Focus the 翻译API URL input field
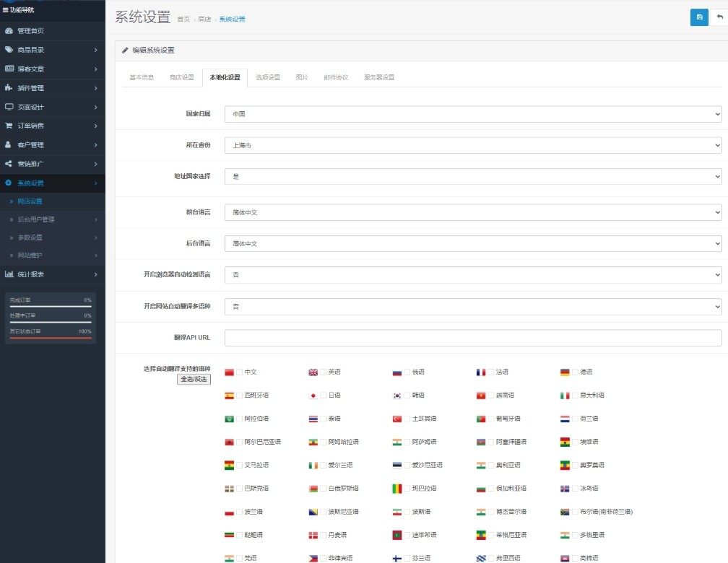 473,337
